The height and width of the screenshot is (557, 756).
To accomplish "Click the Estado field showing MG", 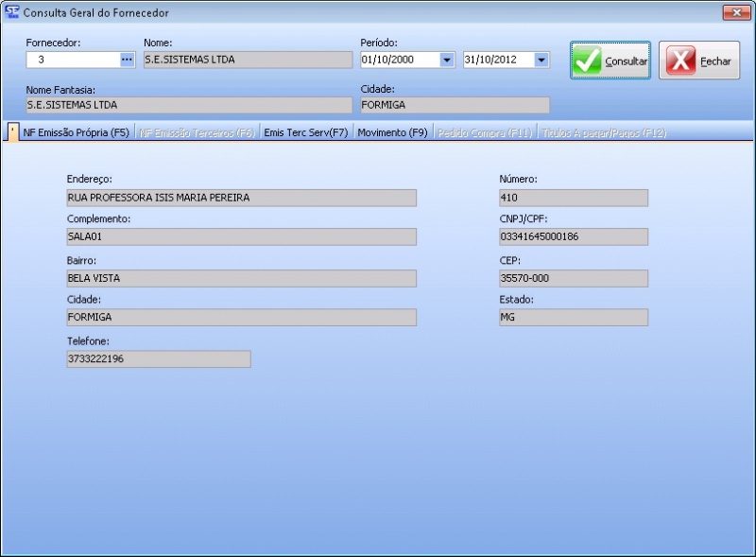I will [573, 318].
